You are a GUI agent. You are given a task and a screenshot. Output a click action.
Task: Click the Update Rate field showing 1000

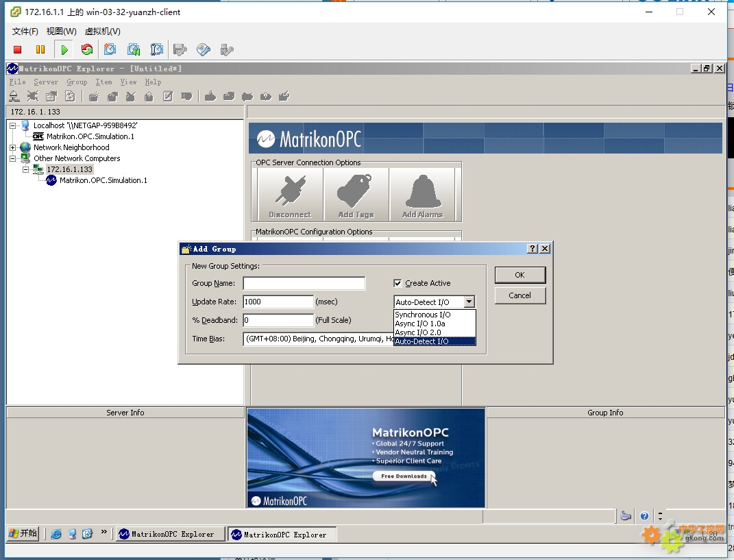pos(278,302)
